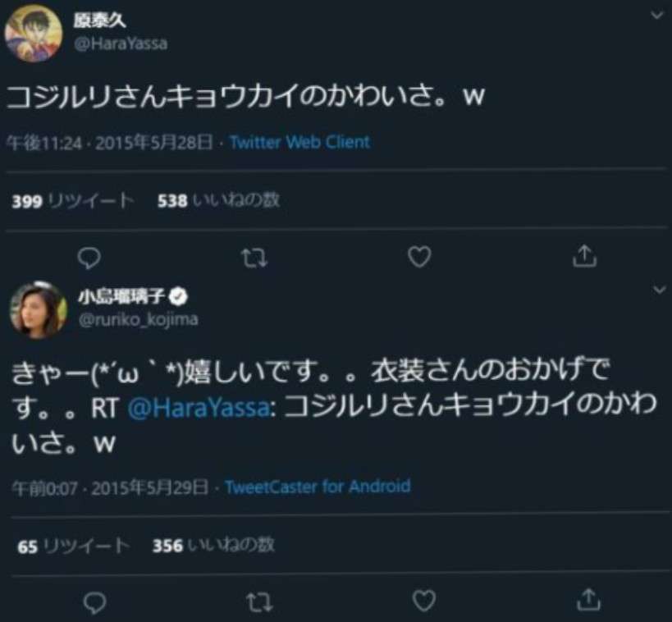The image size is (672, 622).
Task: View the 538 likes list
Action: [217, 200]
